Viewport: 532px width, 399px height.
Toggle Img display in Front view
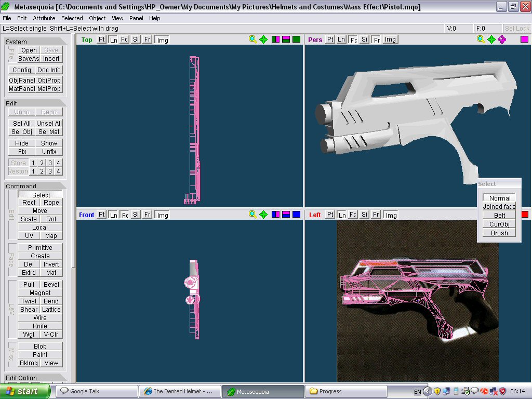[163, 215]
